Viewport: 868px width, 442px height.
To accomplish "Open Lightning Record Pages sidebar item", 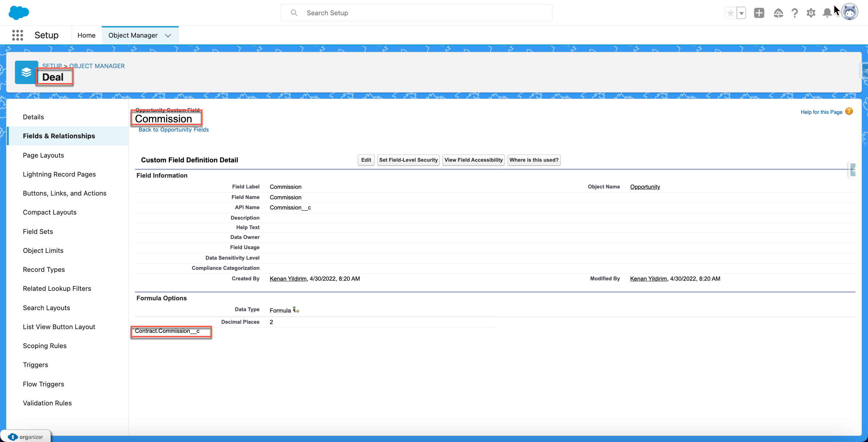I will pyautogui.click(x=59, y=174).
